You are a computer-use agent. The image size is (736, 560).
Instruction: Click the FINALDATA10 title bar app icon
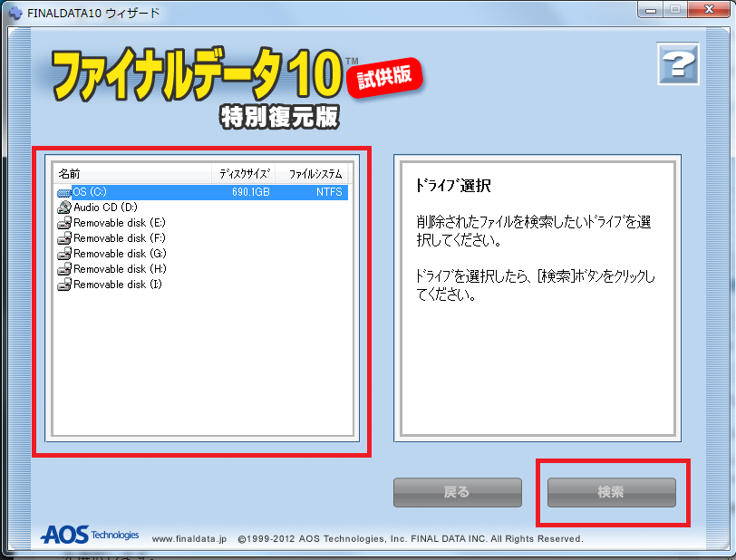coord(15,13)
